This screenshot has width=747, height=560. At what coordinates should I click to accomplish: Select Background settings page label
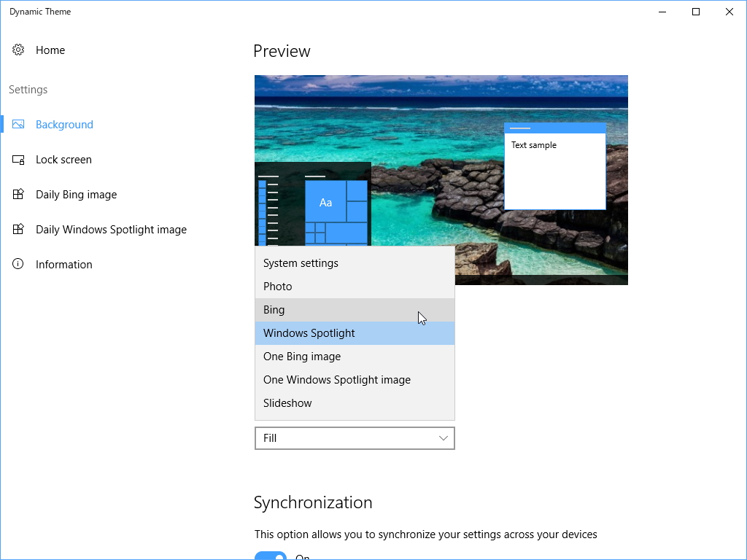tap(64, 125)
